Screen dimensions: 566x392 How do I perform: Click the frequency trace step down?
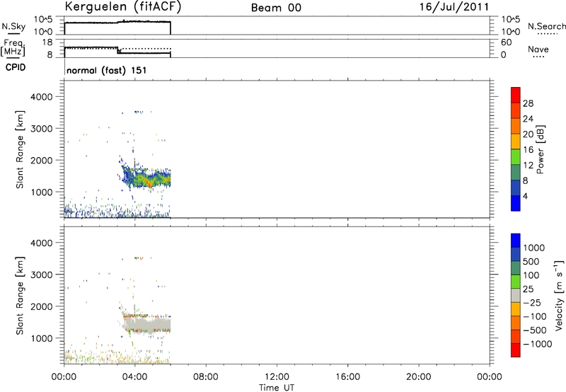click(118, 50)
